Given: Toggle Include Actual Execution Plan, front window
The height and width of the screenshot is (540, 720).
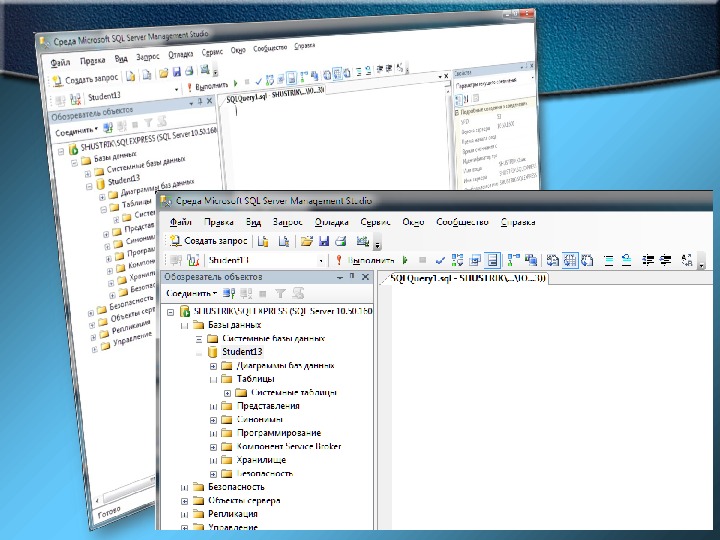Looking at the screenshot, I should pyautogui.click(x=513, y=260).
